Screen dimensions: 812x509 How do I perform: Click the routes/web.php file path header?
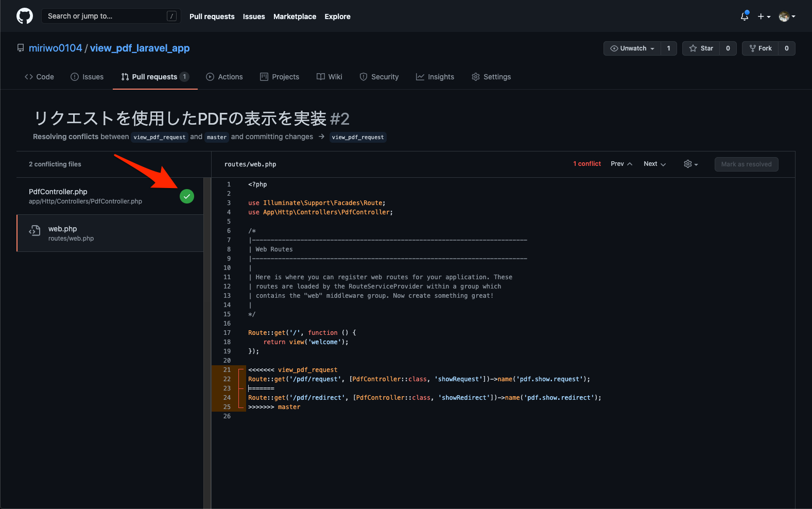coord(250,164)
